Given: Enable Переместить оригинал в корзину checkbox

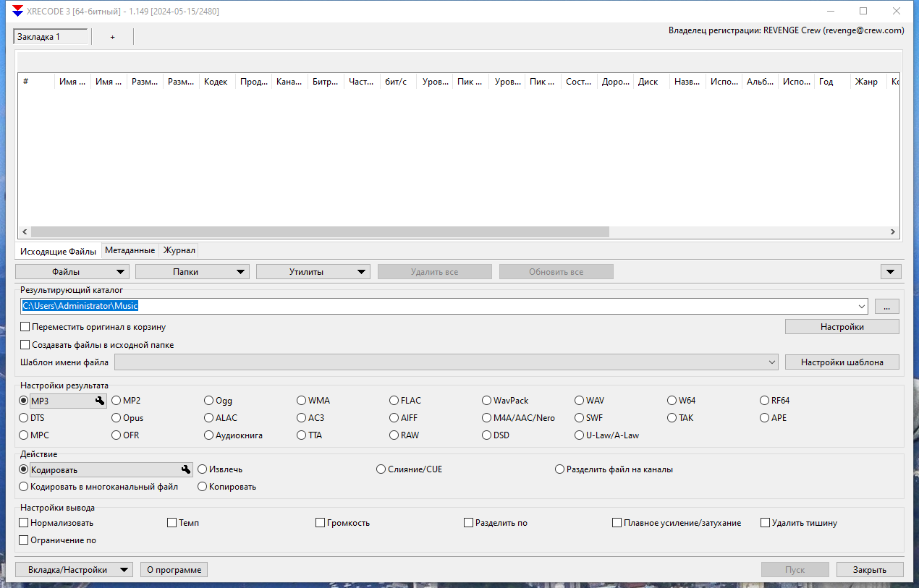Looking at the screenshot, I should 25,327.
